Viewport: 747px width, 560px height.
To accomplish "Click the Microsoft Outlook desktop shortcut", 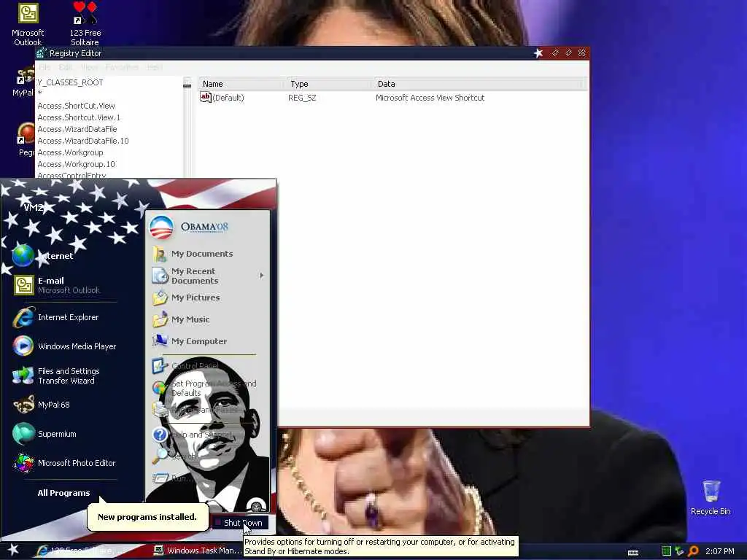I will tap(28, 24).
